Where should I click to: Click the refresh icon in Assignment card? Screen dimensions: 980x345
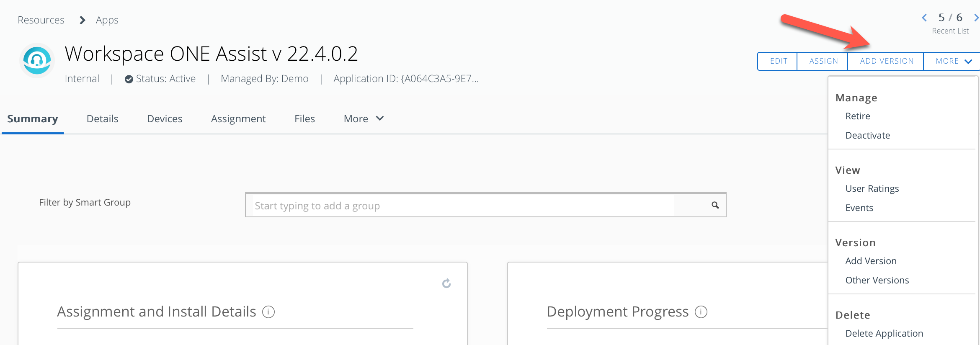tap(446, 283)
